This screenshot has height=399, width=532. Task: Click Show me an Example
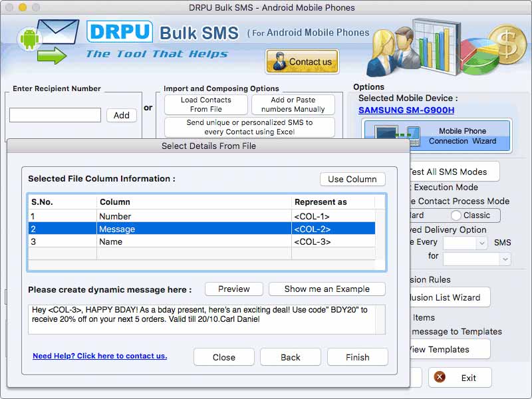(x=327, y=289)
